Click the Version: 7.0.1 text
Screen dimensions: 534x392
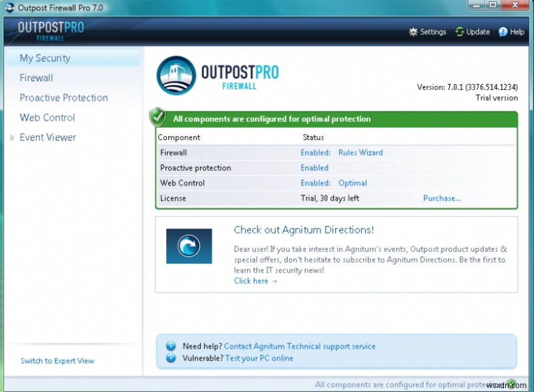[467, 87]
